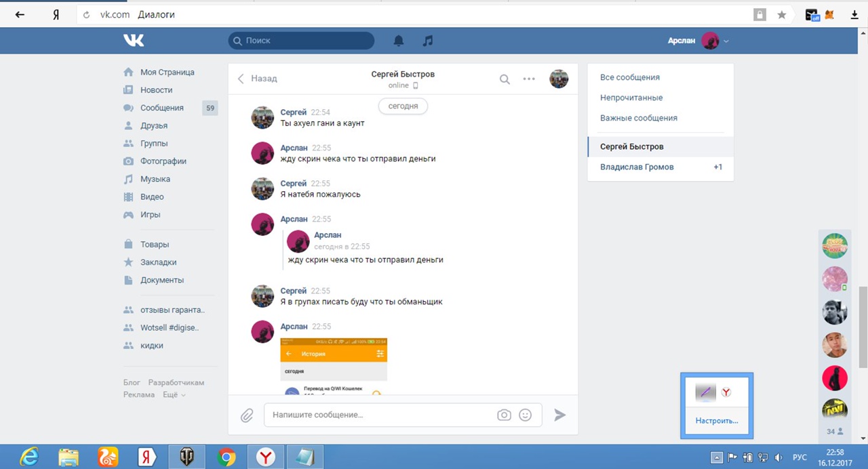Open the QIWI transfer screenshot thumbnail

point(334,366)
